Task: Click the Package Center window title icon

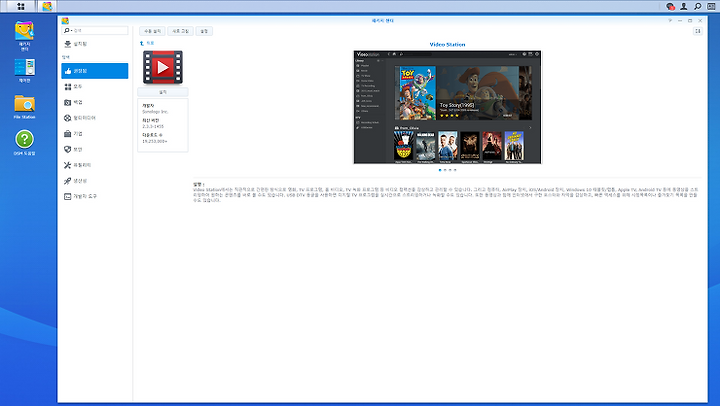Action: point(65,21)
